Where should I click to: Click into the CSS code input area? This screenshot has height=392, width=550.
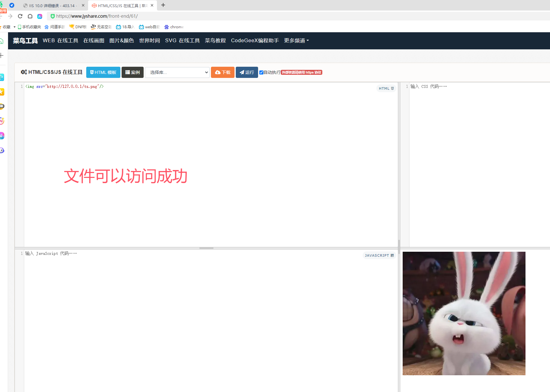(480, 164)
